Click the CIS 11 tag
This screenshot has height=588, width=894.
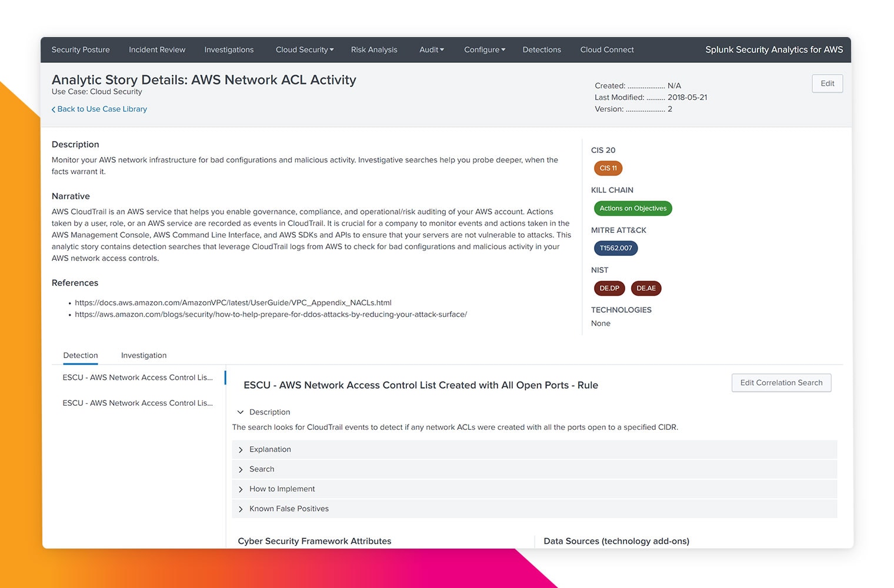[608, 168]
